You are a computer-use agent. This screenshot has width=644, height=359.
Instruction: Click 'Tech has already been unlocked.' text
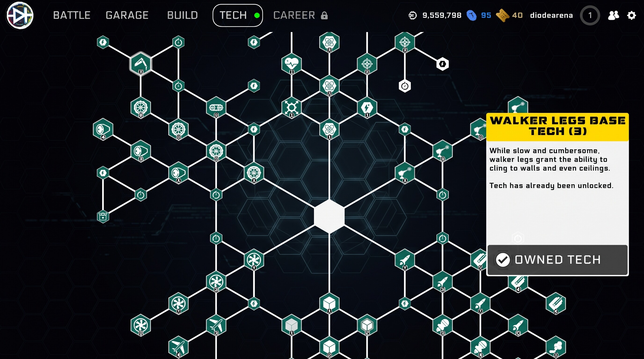pos(551,186)
